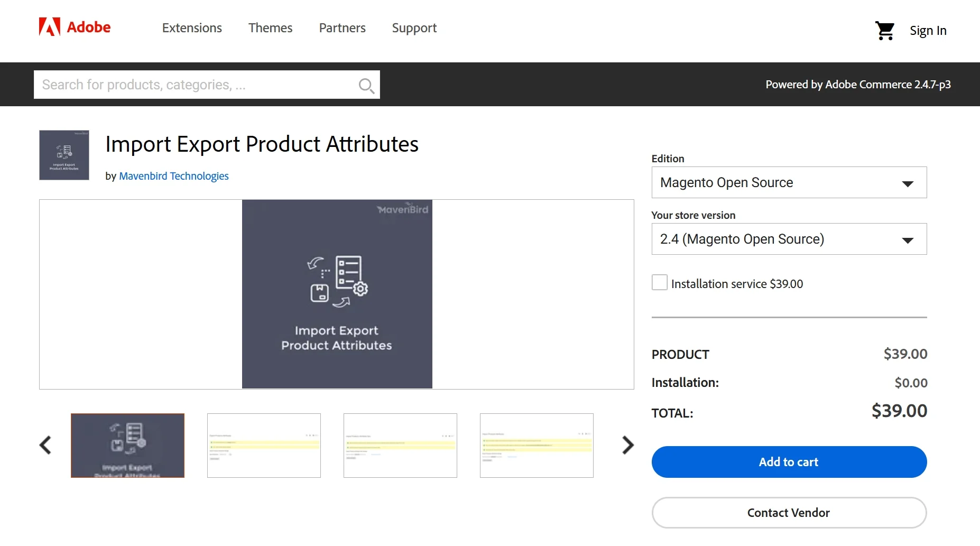
Task: Expand the Your store version dropdown
Action: click(789, 239)
